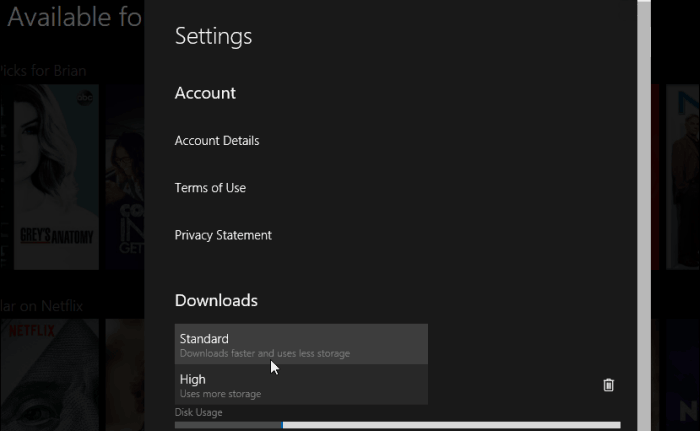Image resolution: width=700 pixels, height=431 pixels.
Task: Open the second poster beside Grey's Anatomy
Action: (x=124, y=177)
